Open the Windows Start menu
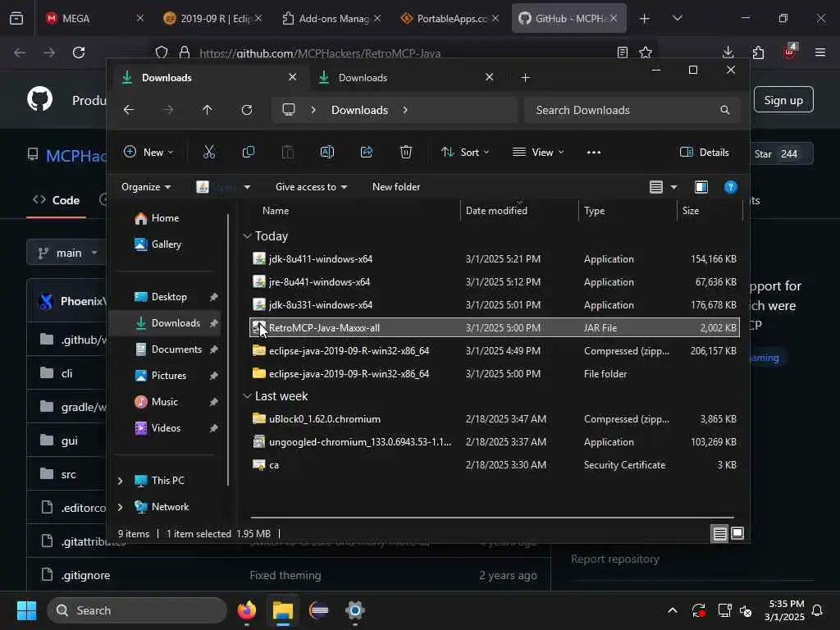This screenshot has width=840, height=630. click(x=26, y=610)
